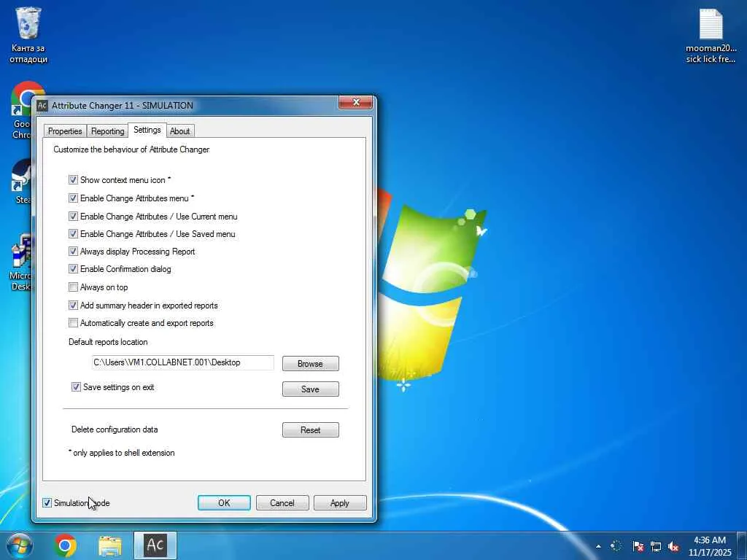Toggle Change Attributes / Use Current menu
This screenshot has width=747, height=560.
(73, 216)
